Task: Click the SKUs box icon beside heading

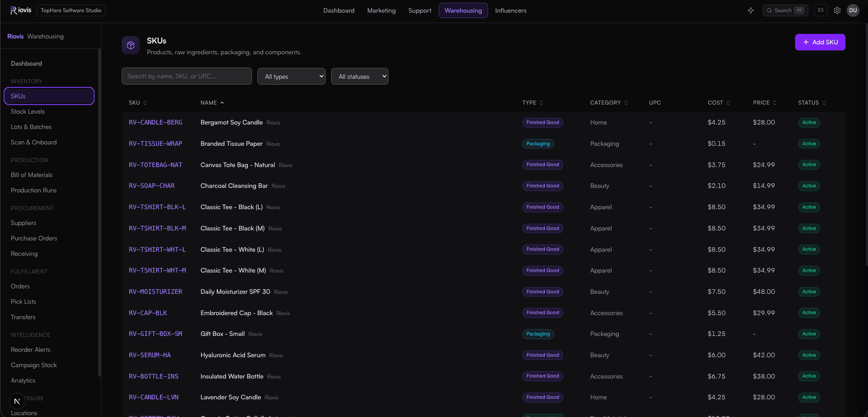Action: tap(131, 45)
